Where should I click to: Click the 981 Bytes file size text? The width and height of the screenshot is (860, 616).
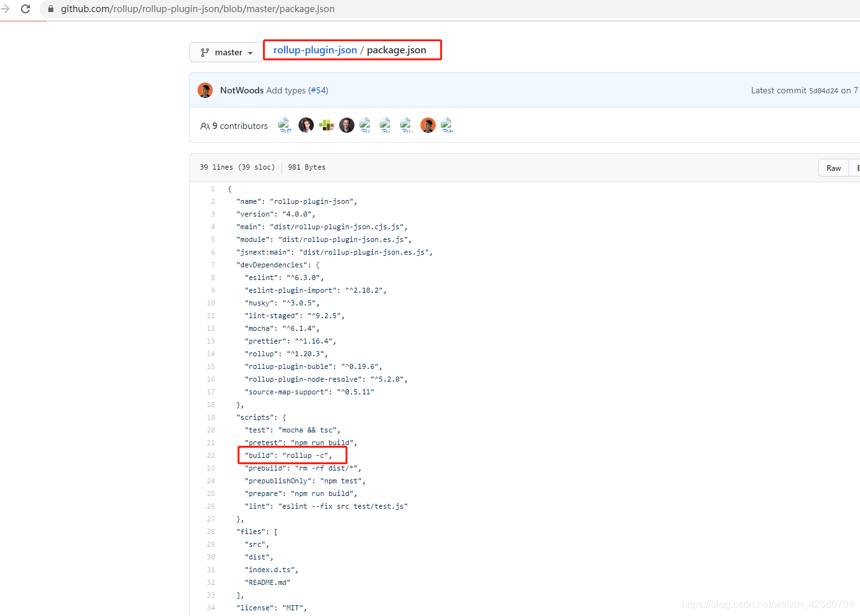tap(307, 167)
